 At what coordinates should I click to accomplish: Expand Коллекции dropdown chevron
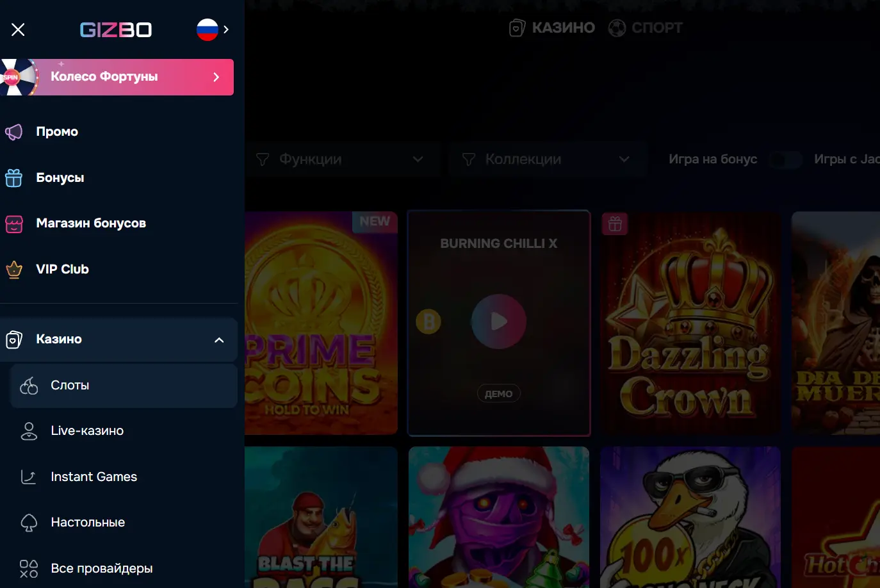[624, 159]
